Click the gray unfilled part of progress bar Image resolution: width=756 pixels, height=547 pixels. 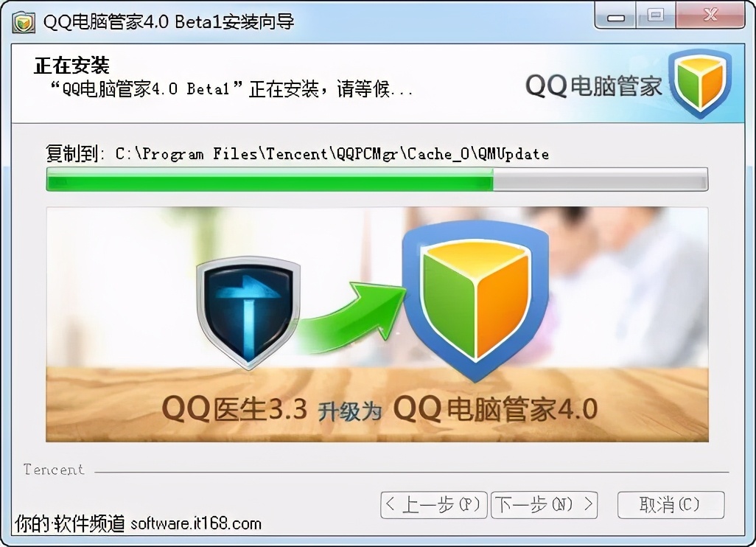tap(601, 179)
